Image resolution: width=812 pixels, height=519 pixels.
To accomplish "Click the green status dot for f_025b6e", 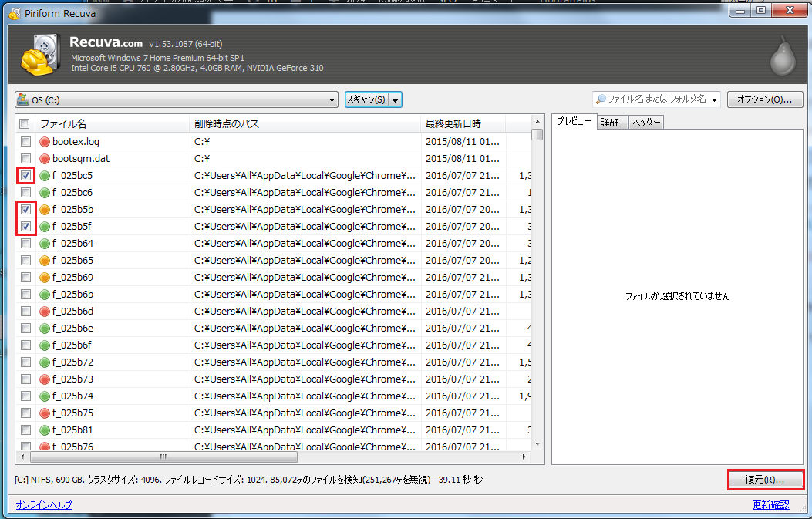I will coord(45,329).
